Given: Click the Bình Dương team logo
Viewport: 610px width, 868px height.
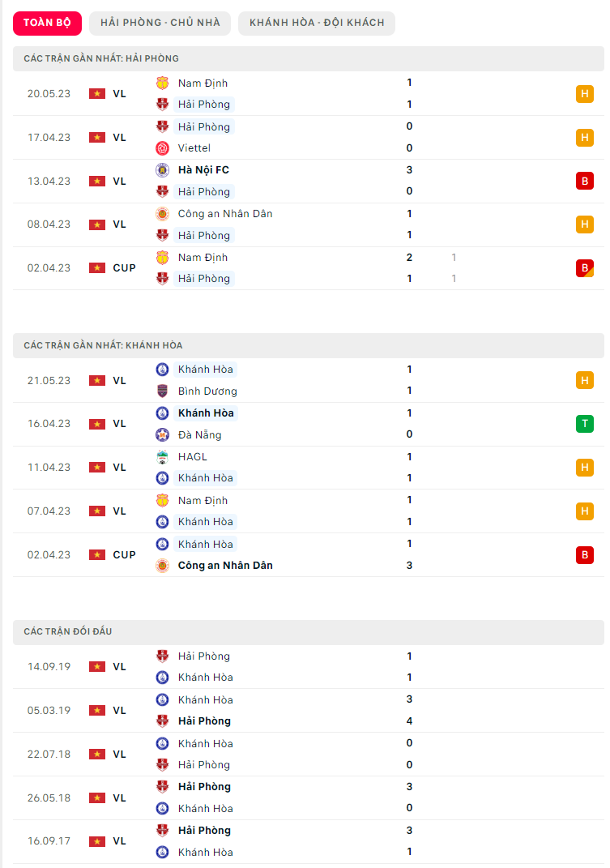Looking at the screenshot, I should (162, 391).
